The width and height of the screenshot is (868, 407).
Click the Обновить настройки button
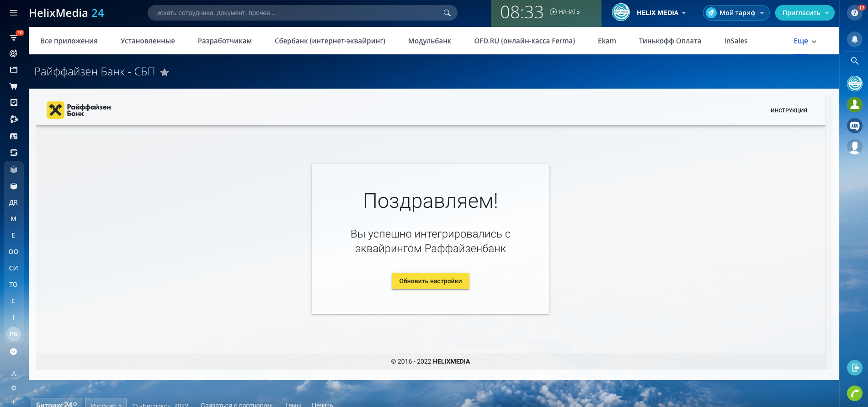click(x=431, y=281)
